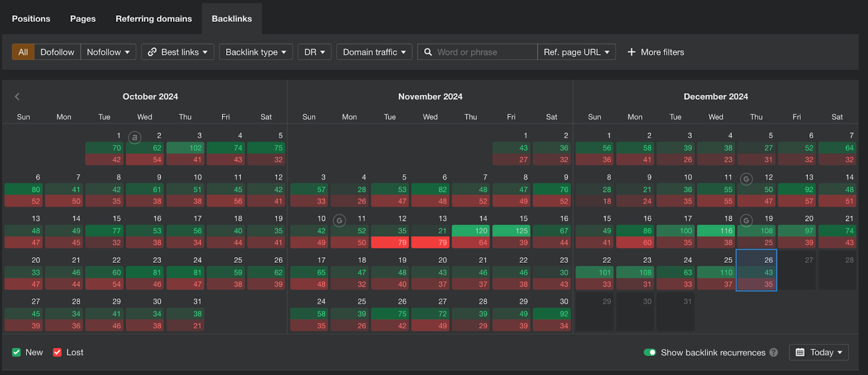Viewport: 868px width, 375px height.
Task: Expand the Backlink type filter
Action: 256,52
